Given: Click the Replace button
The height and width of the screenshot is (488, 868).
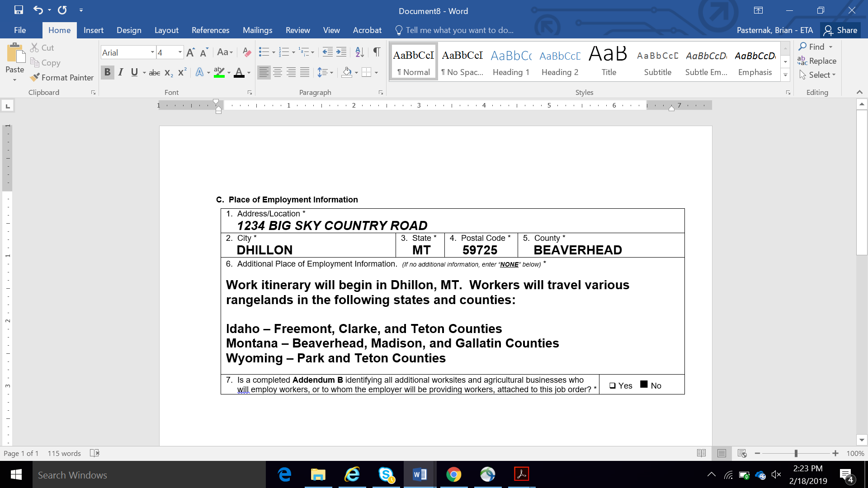Looking at the screenshot, I should (817, 61).
